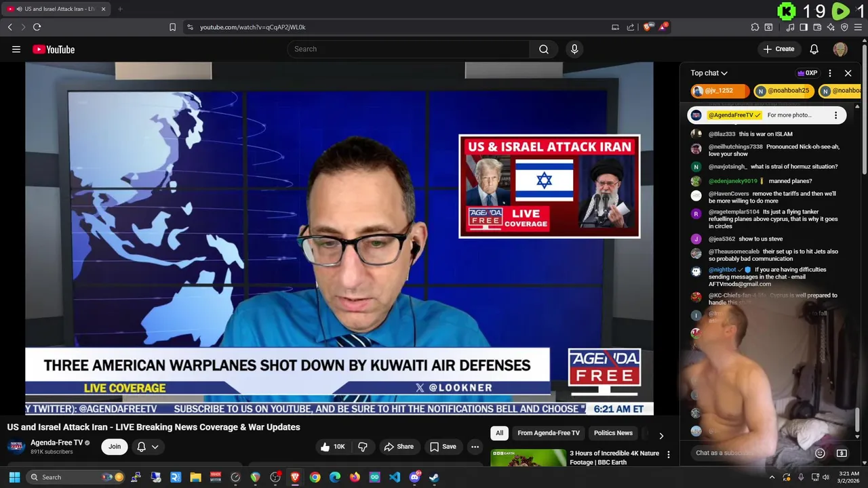
Task: Open live chat options menu
Action: pyautogui.click(x=830, y=73)
